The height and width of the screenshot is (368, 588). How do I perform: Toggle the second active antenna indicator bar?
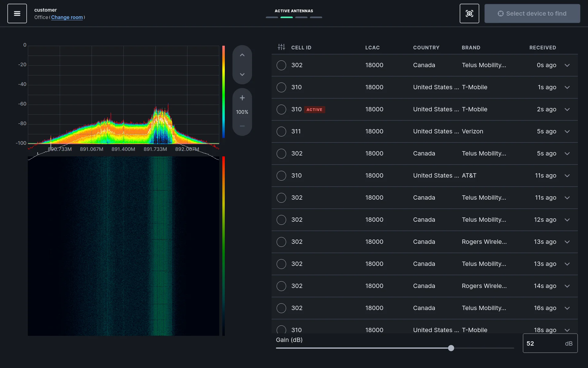click(x=286, y=17)
